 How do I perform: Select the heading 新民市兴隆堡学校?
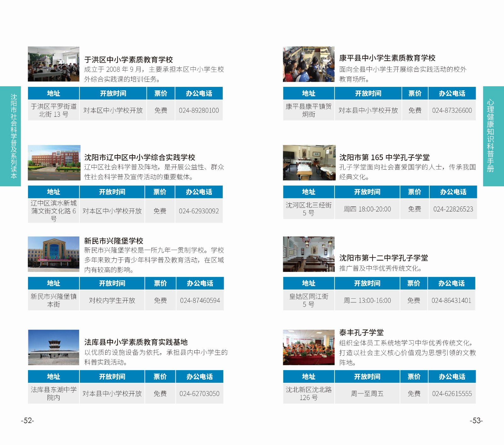(113, 241)
